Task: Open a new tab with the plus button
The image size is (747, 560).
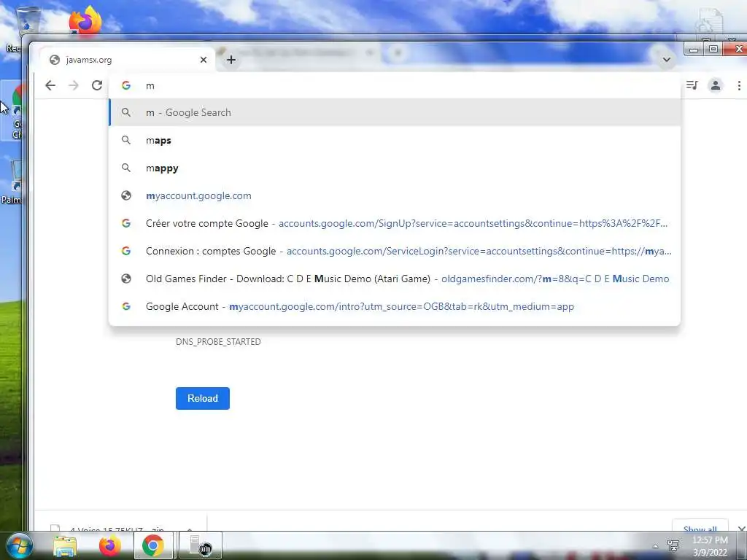Action: point(231,60)
